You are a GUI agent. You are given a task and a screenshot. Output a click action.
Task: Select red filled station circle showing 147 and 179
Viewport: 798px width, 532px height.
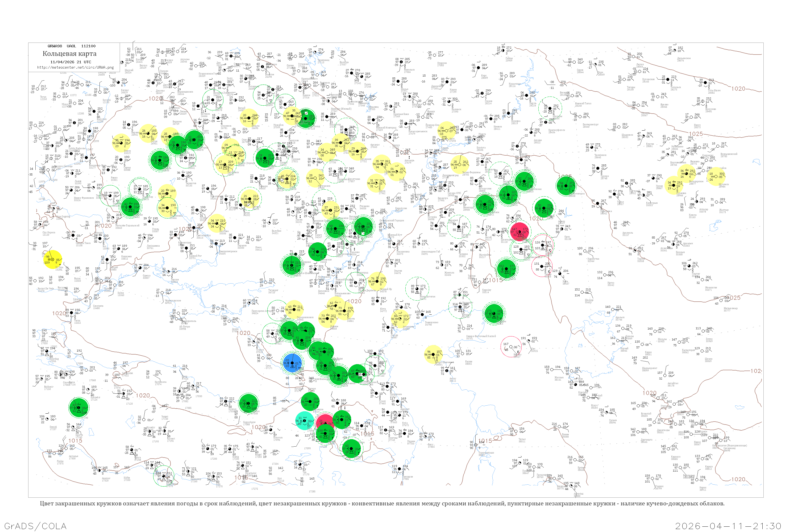pyautogui.click(x=519, y=232)
